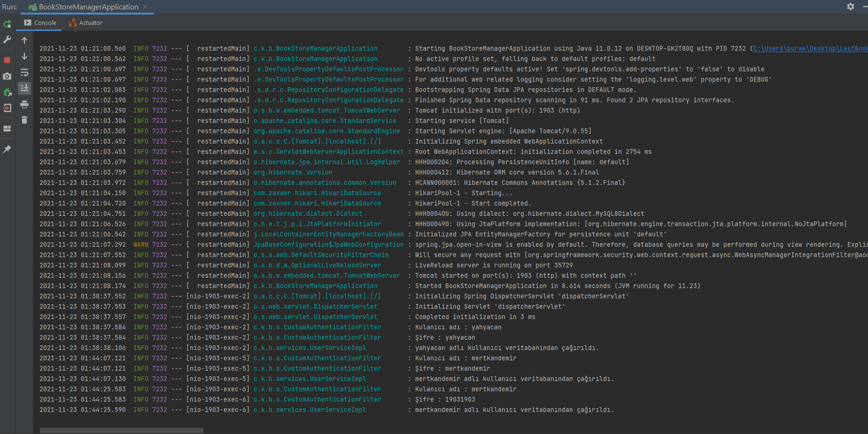The image size is (868, 434).
Task: Click the 'Şifre : 19031903' log message
Action: [x=445, y=399]
